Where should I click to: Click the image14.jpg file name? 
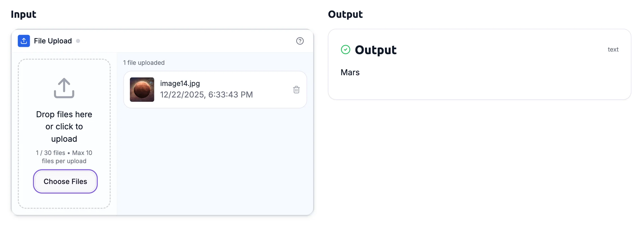[x=180, y=83]
